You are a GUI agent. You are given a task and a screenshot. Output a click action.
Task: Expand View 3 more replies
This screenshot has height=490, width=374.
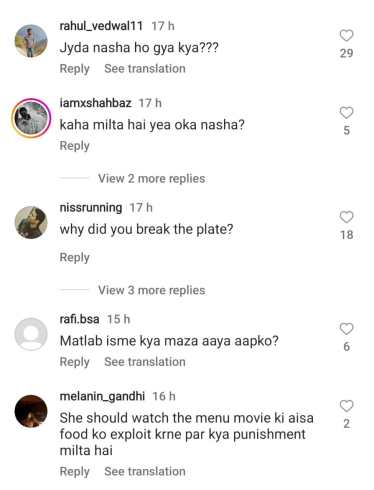(x=151, y=290)
